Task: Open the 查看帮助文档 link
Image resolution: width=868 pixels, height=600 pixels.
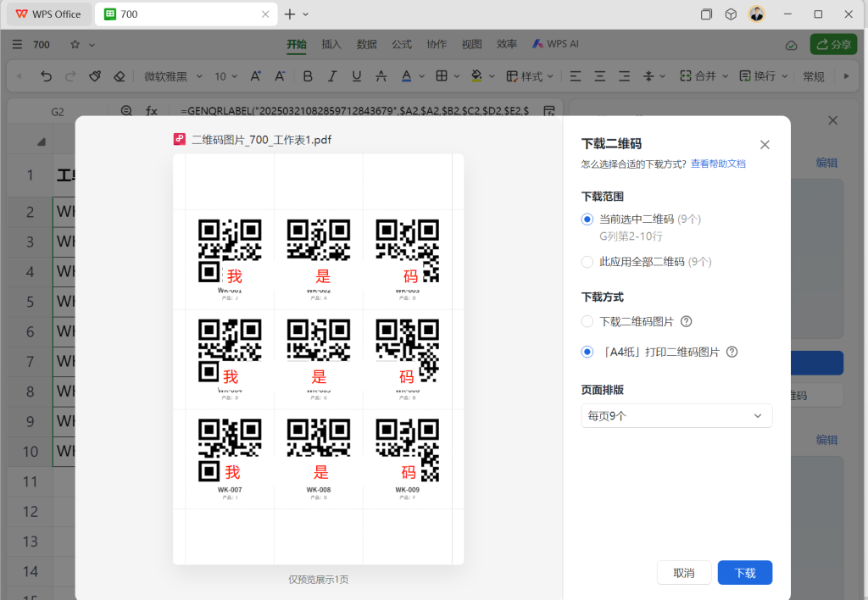Action: tap(718, 164)
